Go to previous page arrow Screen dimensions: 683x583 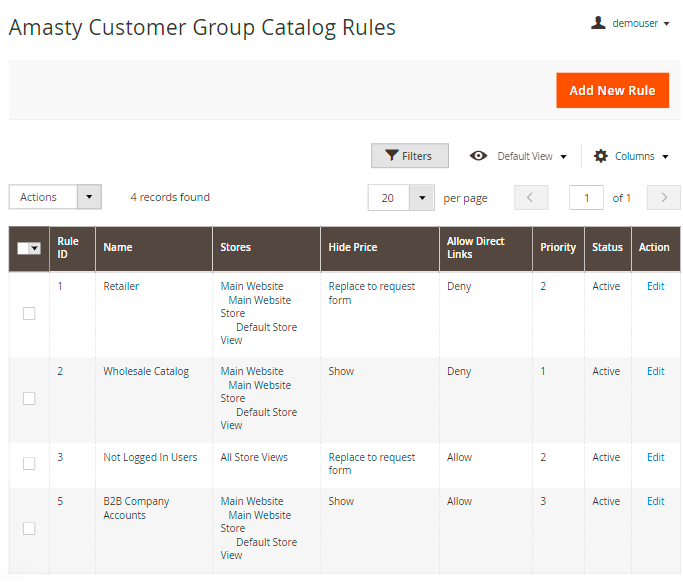pos(531,198)
